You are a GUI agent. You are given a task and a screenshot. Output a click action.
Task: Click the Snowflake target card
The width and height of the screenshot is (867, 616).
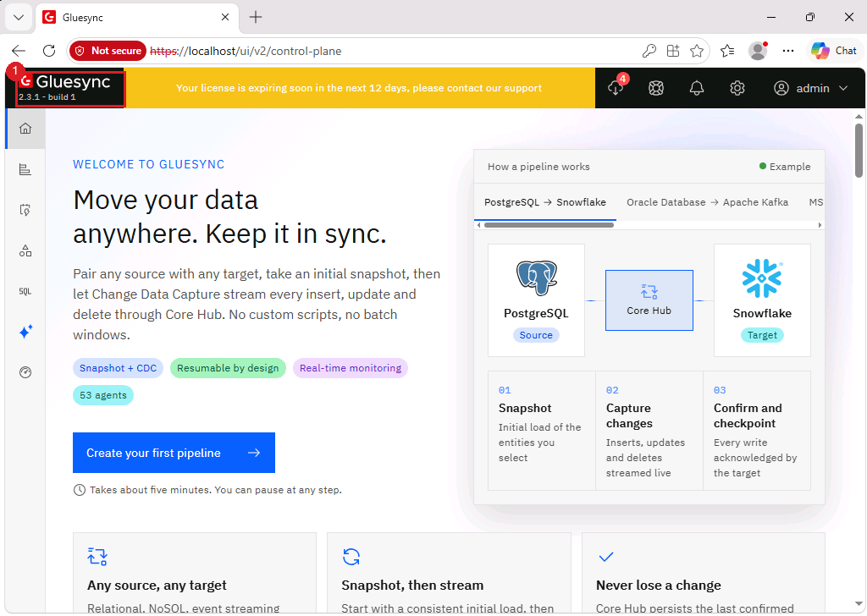[762, 300]
